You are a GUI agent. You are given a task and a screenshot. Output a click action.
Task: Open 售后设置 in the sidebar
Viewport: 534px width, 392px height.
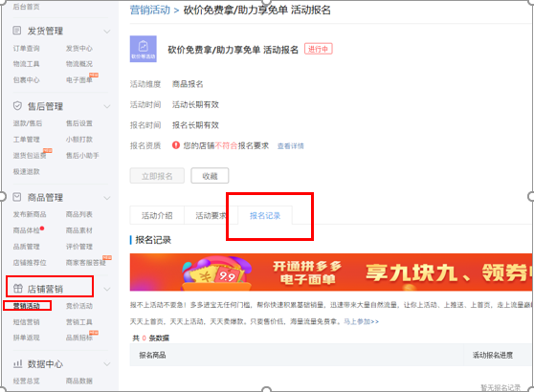tap(79, 123)
